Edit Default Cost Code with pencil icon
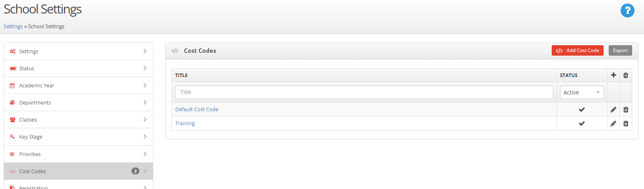Image resolution: width=644 pixels, height=189 pixels. click(614, 110)
